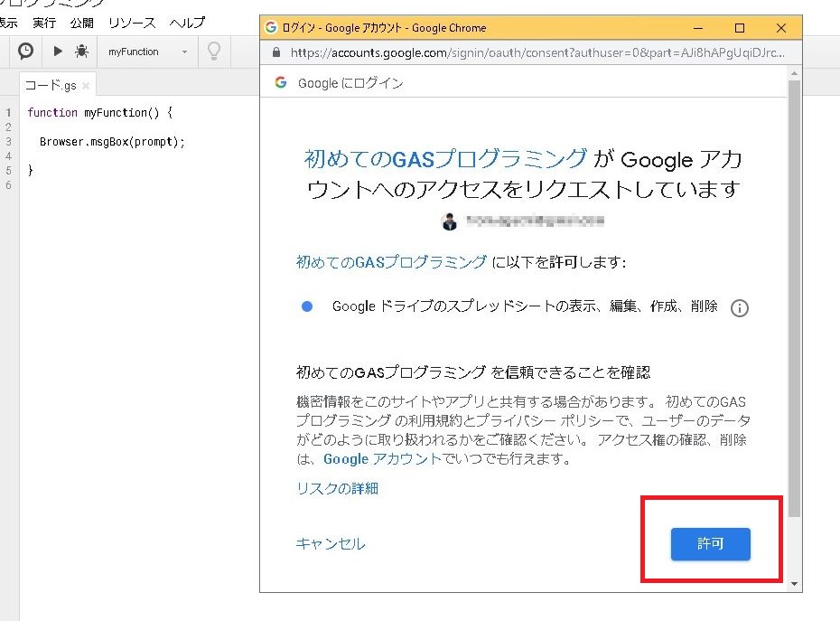Click the lightbulb icon in toolbar
This screenshot has width=840, height=621.
(213, 52)
